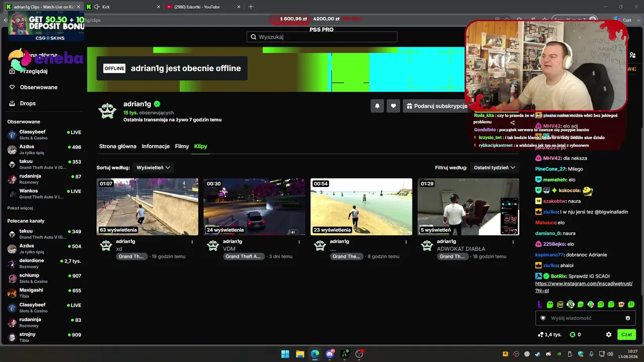This screenshot has height=362, width=644.
Task: Click the three-dot menu on the VDM clip
Action: point(299,242)
